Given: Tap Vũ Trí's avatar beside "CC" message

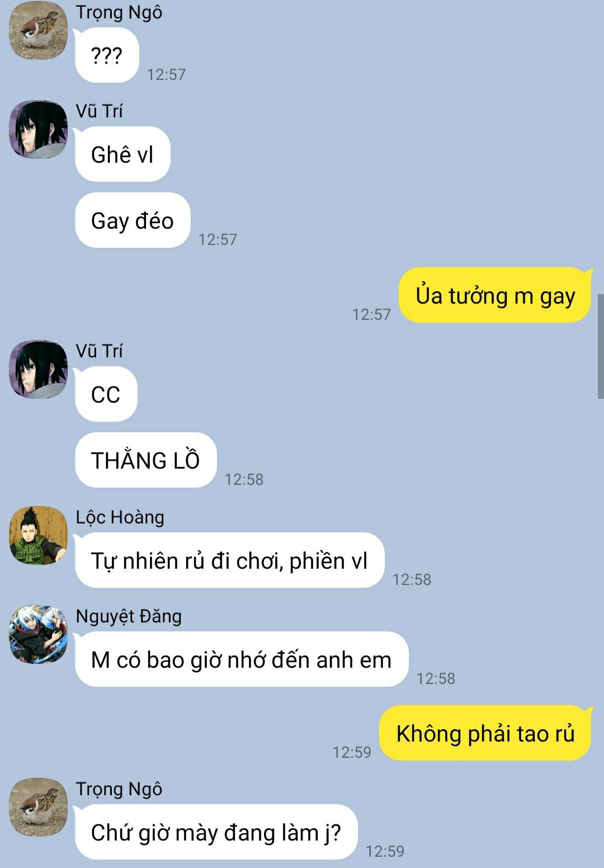Looking at the screenshot, I should pos(38,370).
